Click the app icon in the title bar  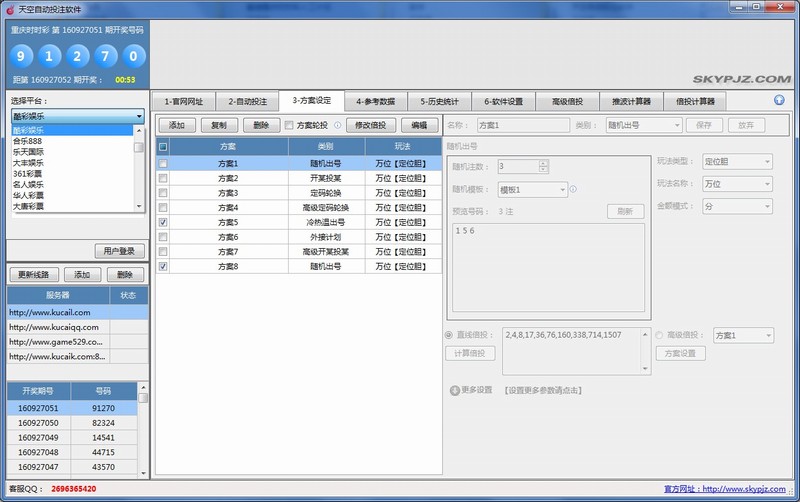pyautogui.click(x=9, y=8)
